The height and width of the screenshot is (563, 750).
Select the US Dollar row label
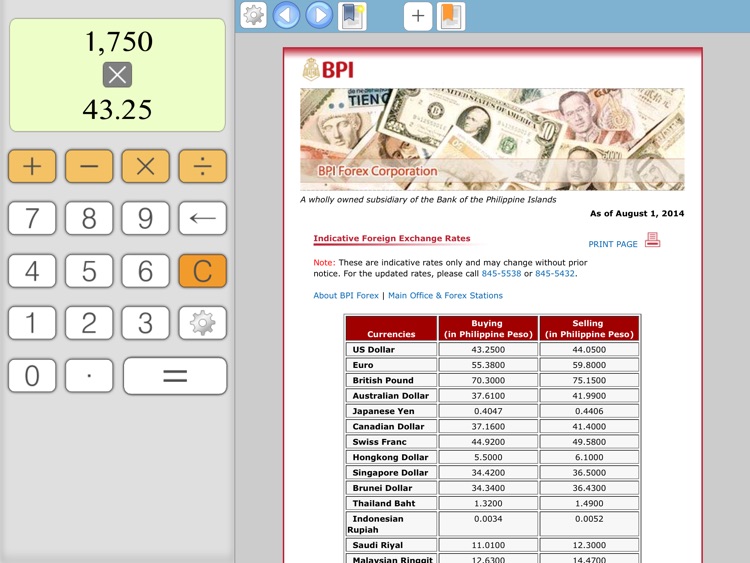[374, 350]
